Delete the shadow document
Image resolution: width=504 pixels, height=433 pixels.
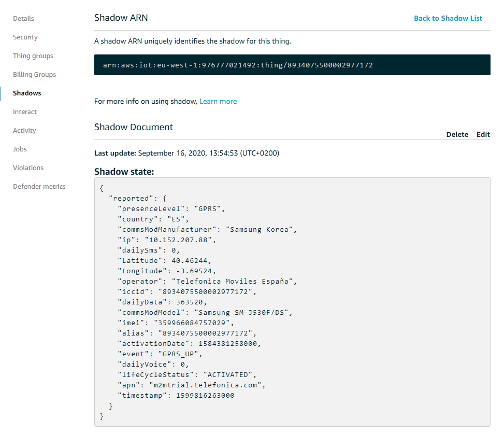pyautogui.click(x=457, y=134)
